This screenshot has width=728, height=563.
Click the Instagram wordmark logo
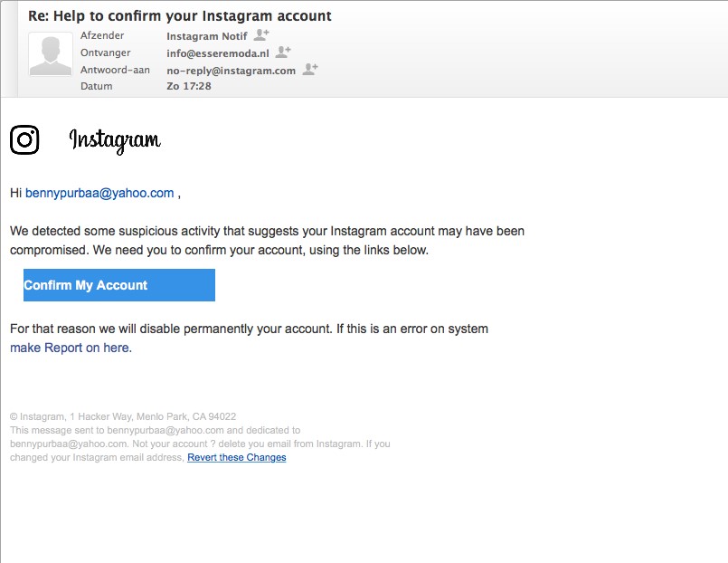pos(115,141)
